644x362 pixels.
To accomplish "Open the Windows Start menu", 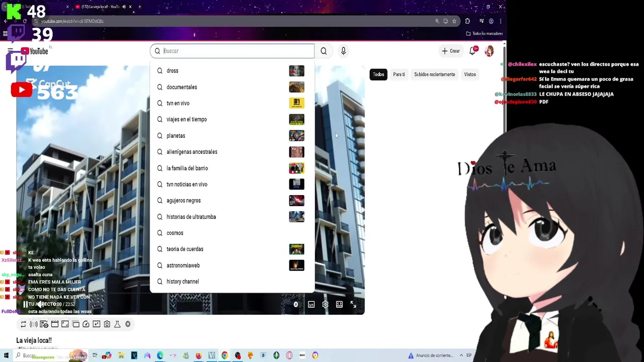I will (6, 355).
